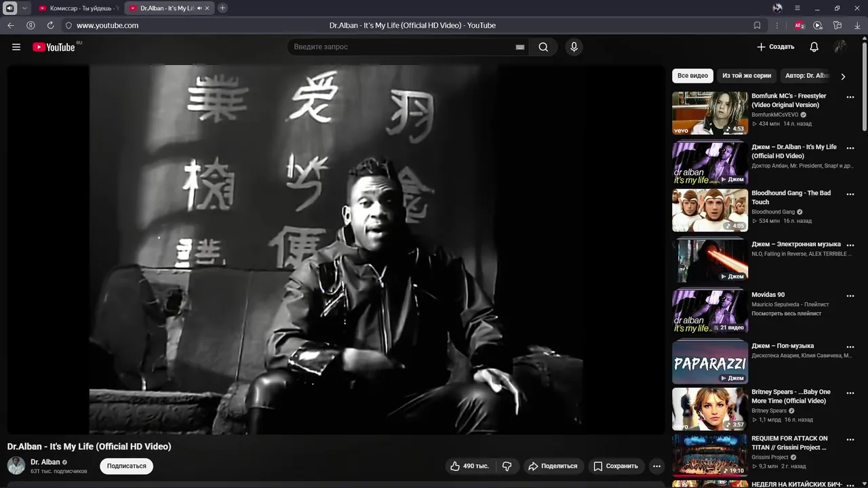Open Yandex home page button in toolbar
Viewport: 868px width, 488px height.
pyautogui.click(x=31, y=25)
